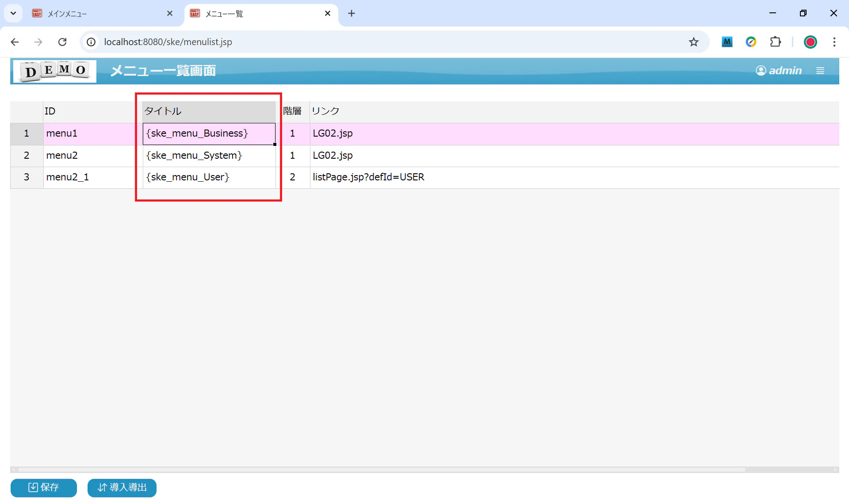Select row header number 1
The width and height of the screenshot is (849, 504).
click(x=27, y=134)
